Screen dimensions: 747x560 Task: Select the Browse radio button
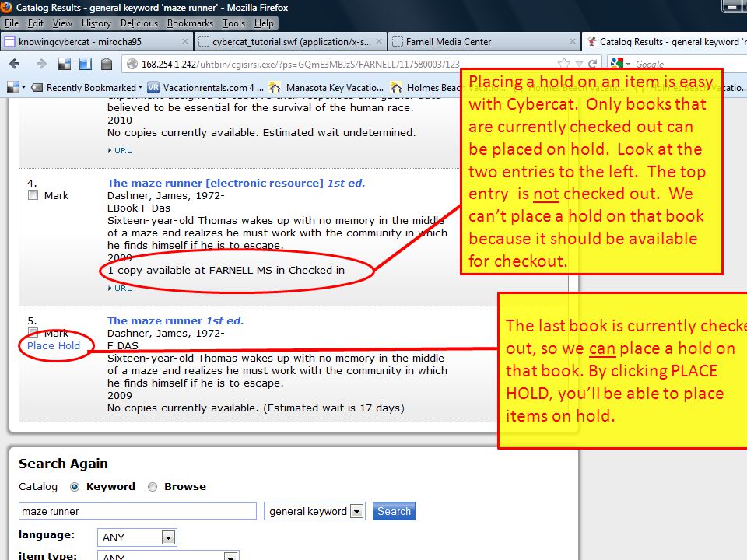click(x=153, y=487)
